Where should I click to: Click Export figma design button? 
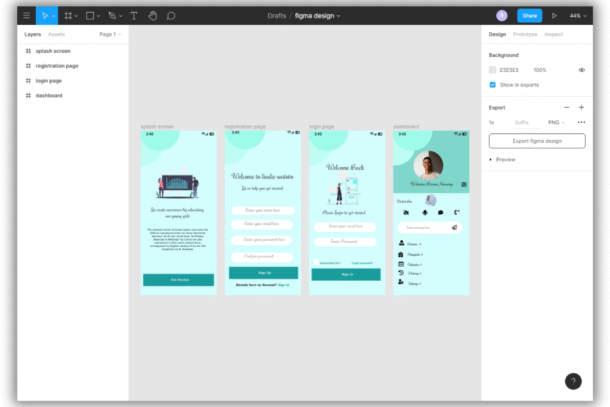(536, 141)
